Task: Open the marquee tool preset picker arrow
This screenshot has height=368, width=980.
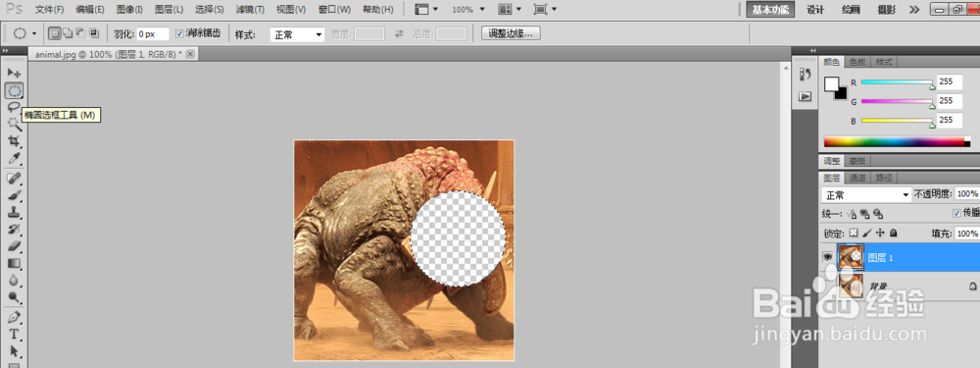Action: 33,33
